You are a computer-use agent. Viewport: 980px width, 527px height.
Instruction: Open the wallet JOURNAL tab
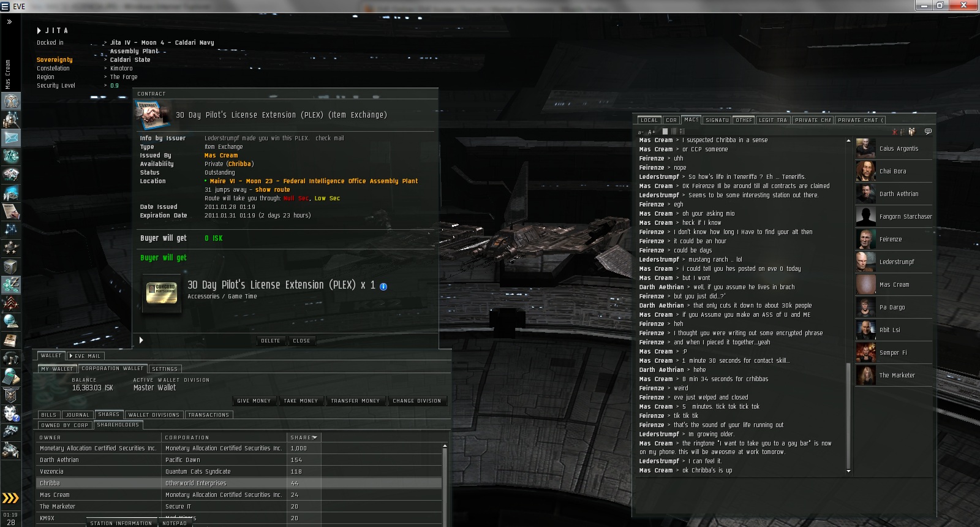[78, 415]
